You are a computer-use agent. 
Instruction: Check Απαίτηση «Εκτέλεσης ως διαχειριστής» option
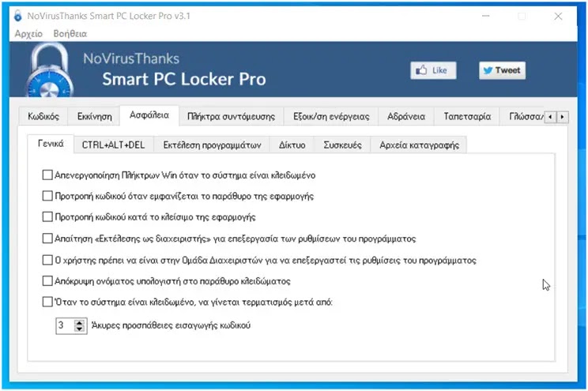47,239
